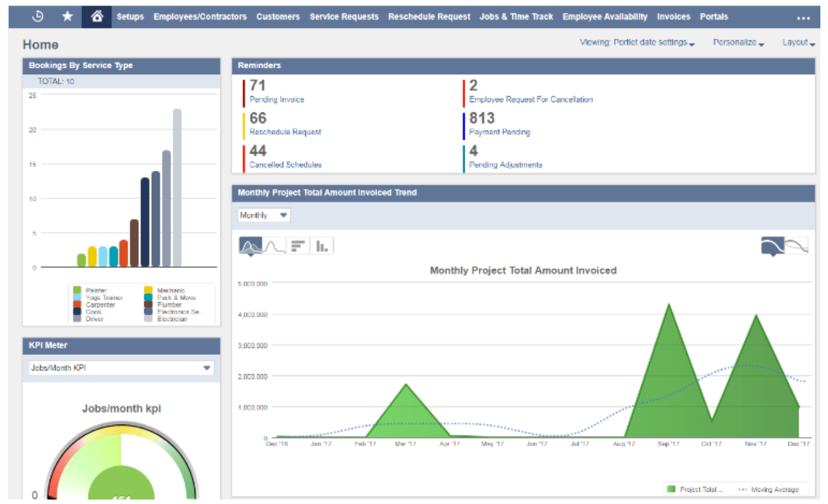828x504 pixels.
Task: Switch trend chart to area chart view
Action: click(250, 246)
